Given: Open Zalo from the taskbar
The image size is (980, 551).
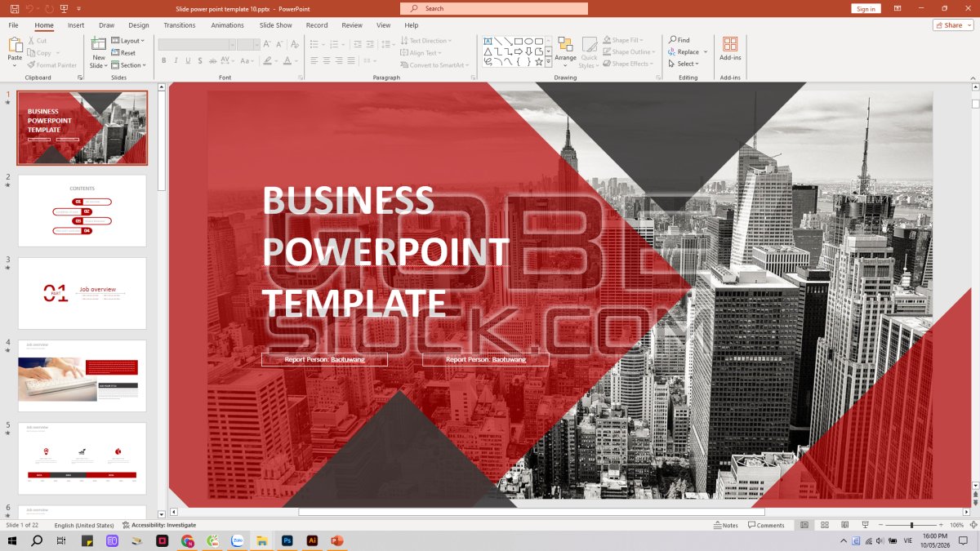Looking at the screenshot, I should tap(238, 540).
